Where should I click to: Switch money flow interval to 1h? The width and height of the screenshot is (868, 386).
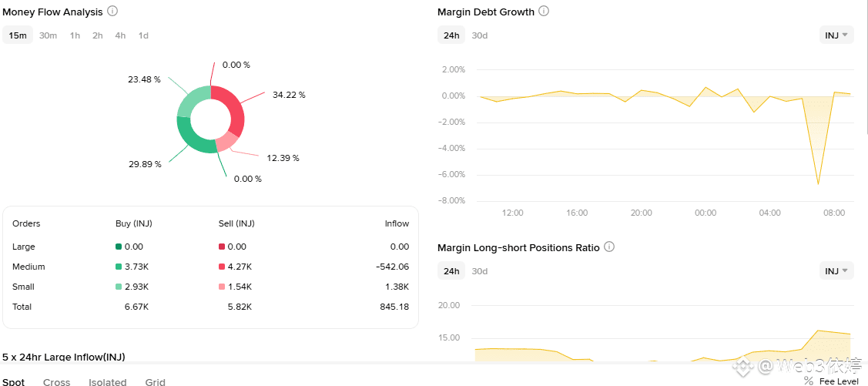pyautogui.click(x=75, y=35)
